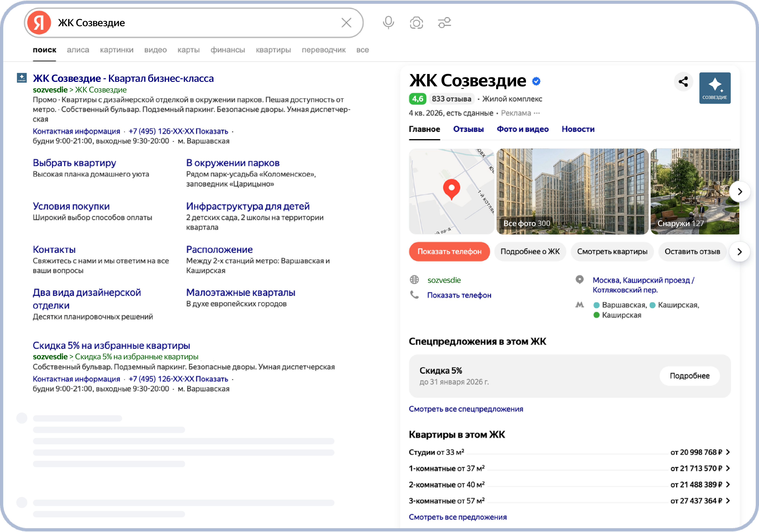This screenshot has height=532, width=759.
Task: Click Подробнее on the Скидка 5% offer
Action: [690, 376]
